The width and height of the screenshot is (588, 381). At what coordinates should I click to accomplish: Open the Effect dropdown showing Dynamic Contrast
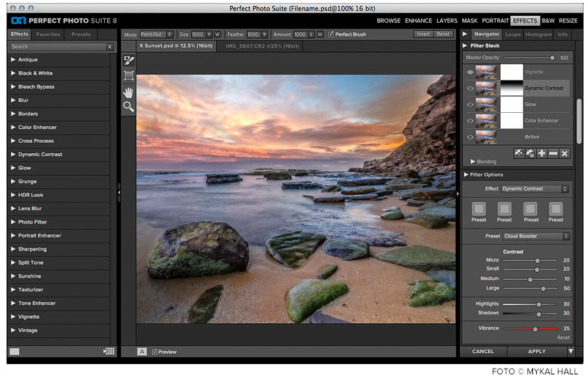[535, 189]
